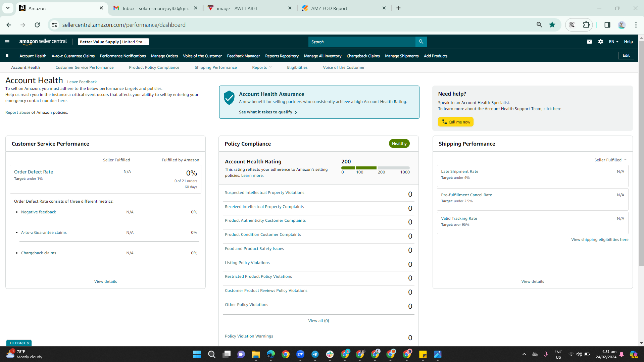
Task: Open View details under Customer Service Performance
Action: (105, 281)
